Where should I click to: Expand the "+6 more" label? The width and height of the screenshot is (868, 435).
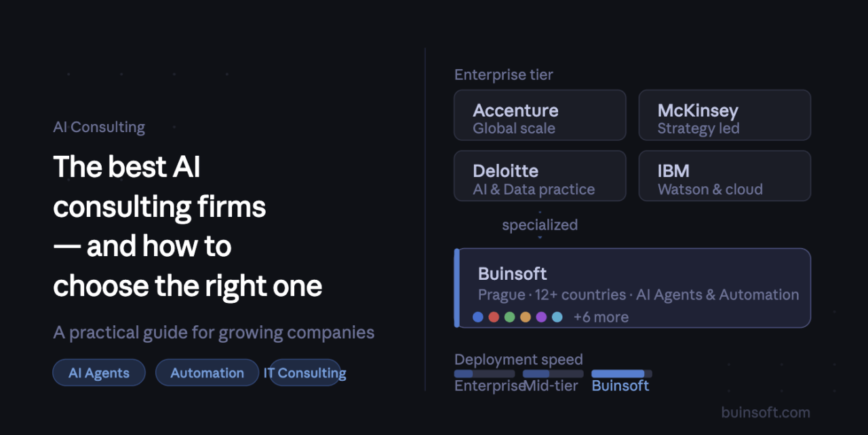(x=601, y=317)
